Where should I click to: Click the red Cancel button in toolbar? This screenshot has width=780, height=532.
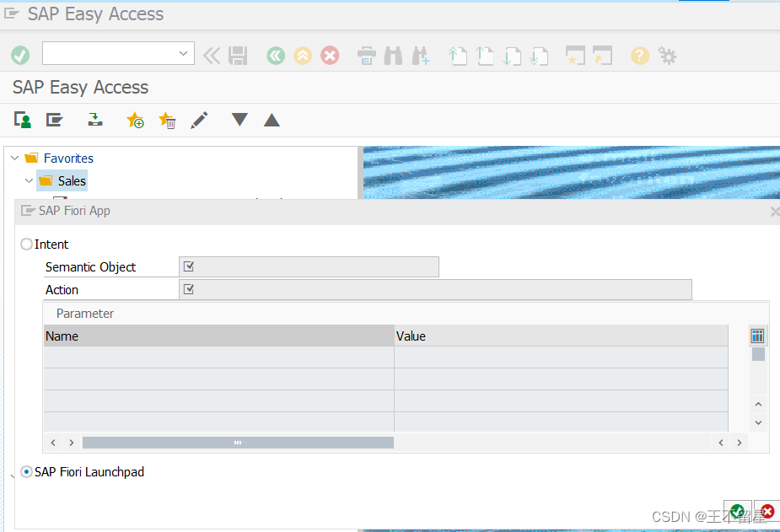point(330,56)
